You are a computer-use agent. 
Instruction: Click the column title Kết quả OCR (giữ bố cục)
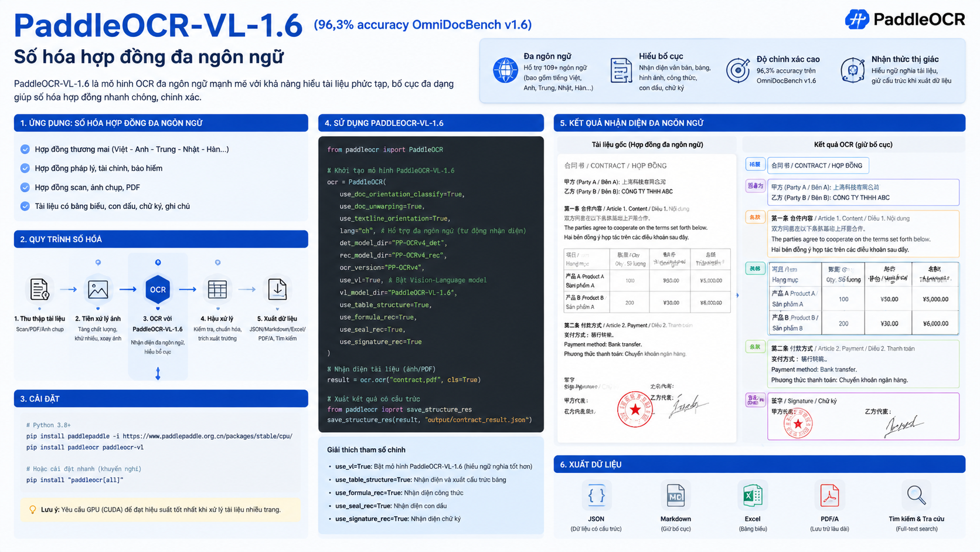click(x=853, y=145)
